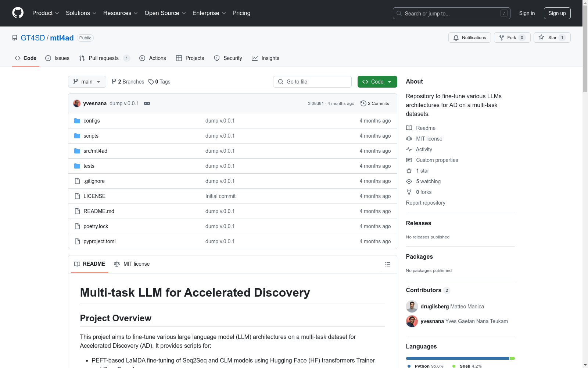Open commit hash 3f08d81
588x368 pixels.
(x=316, y=103)
